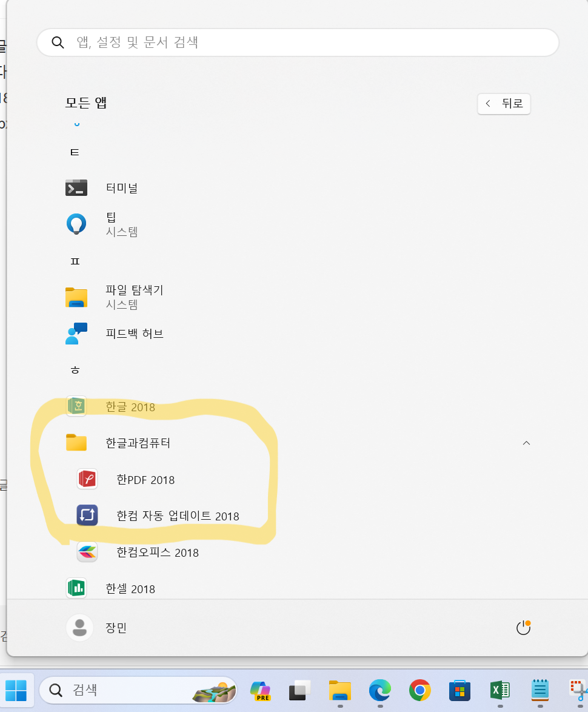588x712 pixels.
Task: Open Copilot preview icon on taskbar
Action: 261,691
